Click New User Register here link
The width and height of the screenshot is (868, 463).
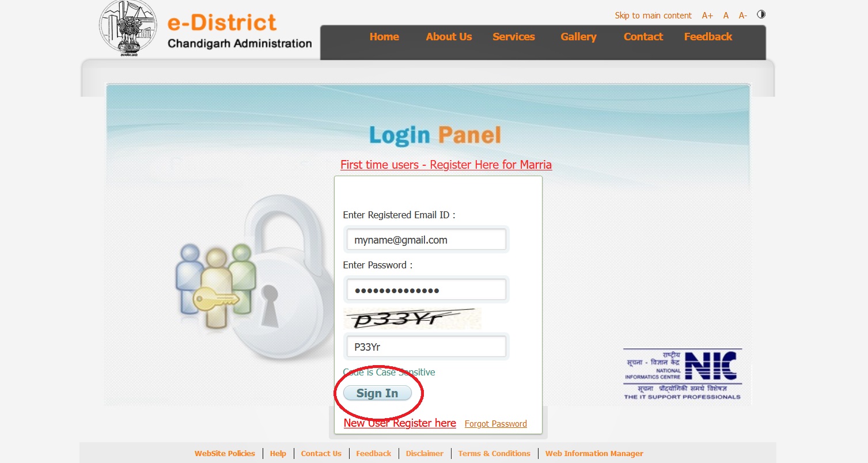click(x=400, y=423)
